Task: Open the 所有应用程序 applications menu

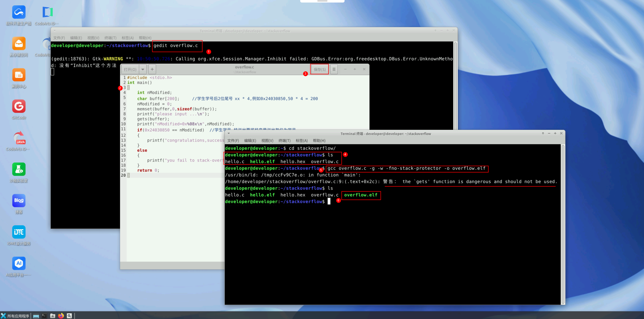Action: (15, 316)
